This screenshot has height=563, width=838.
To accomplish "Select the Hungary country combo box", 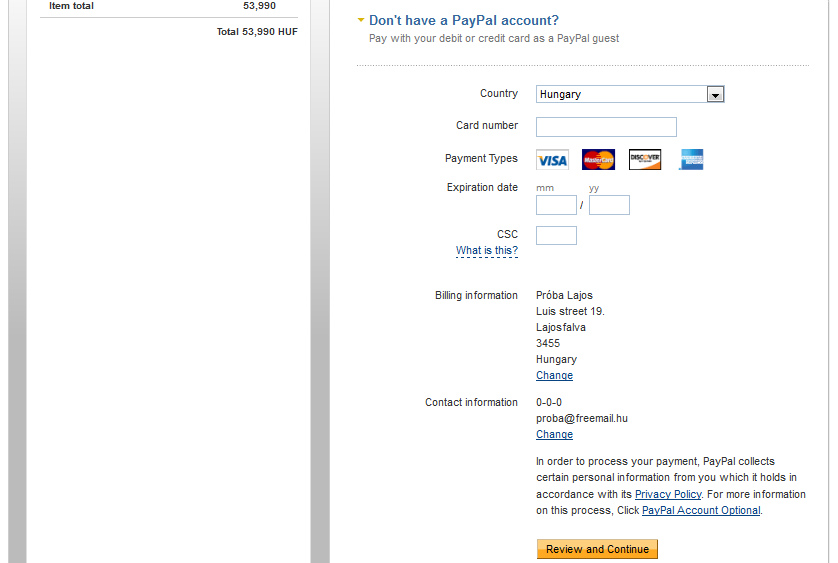I will coord(630,94).
